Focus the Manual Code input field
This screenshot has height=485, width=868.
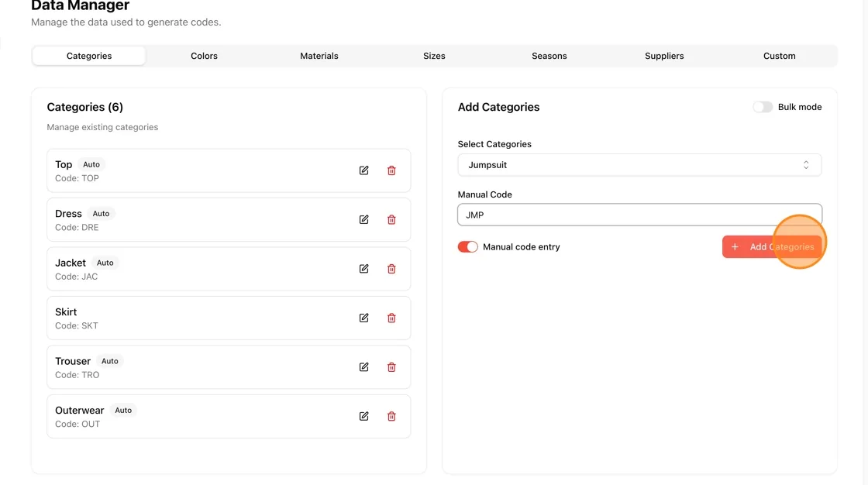coord(639,215)
